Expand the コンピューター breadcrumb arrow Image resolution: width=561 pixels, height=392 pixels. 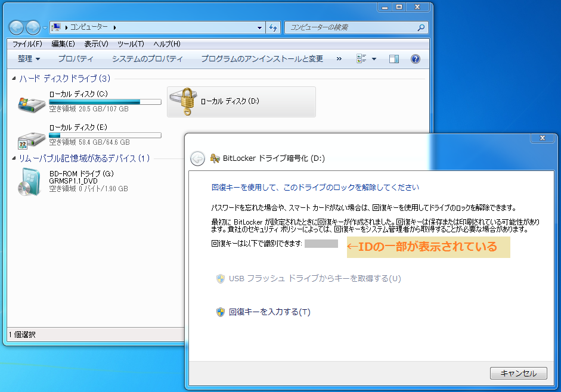pos(114,27)
